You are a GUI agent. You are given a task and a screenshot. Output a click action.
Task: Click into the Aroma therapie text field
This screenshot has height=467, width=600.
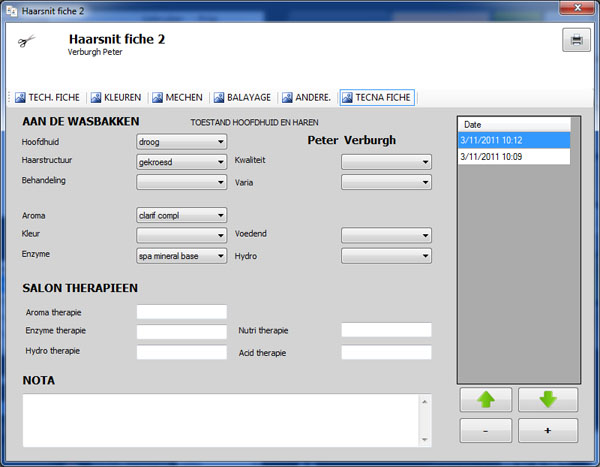[181, 312]
